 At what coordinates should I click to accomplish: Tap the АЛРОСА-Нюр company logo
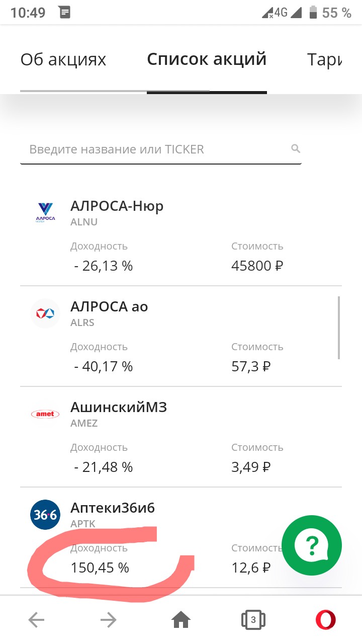45,212
